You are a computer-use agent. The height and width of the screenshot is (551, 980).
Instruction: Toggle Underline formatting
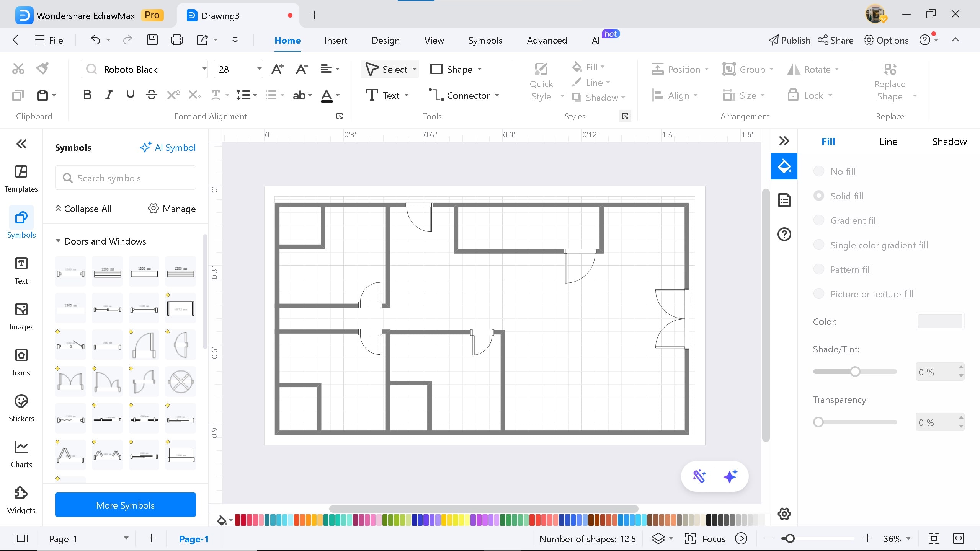coord(130,95)
